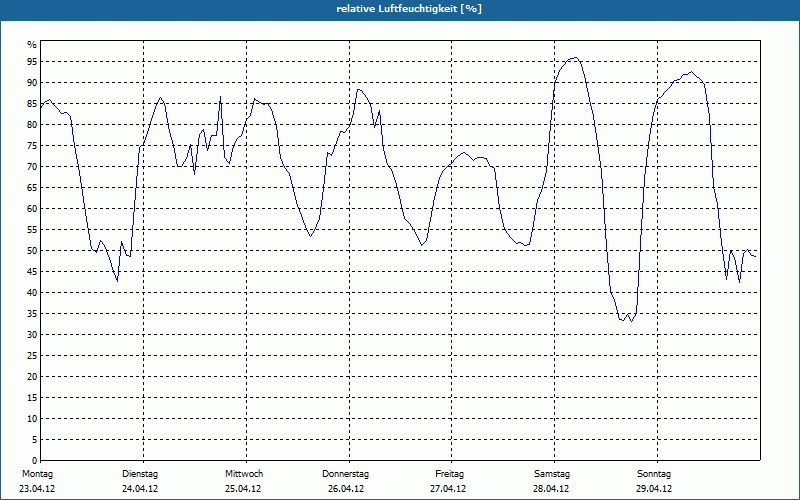Select the Sonntag day label
This screenshot has height=500, width=800.
pyautogui.click(x=654, y=474)
